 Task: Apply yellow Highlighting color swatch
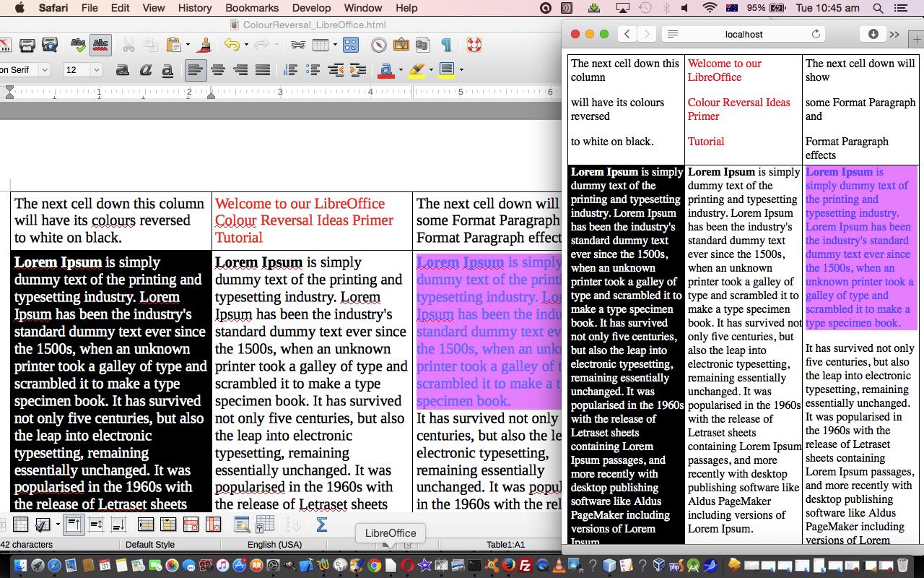pyautogui.click(x=417, y=70)
